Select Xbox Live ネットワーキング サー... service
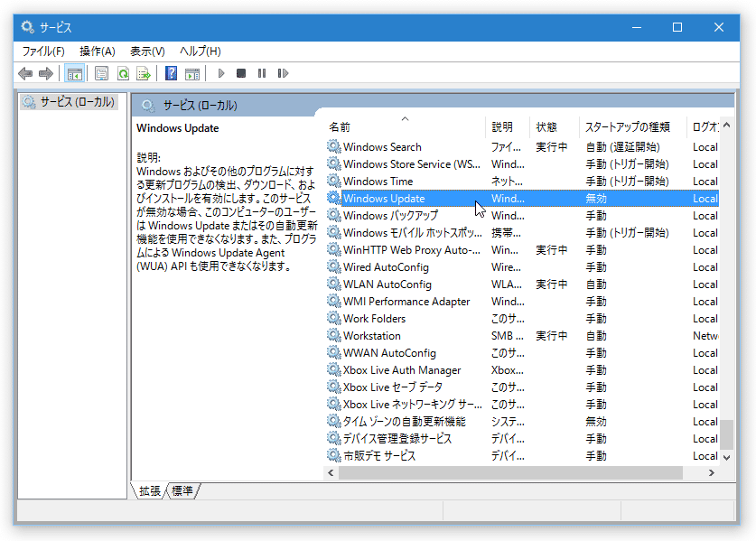The width and height of the screenshot is (756, 541). click(412, 404)
